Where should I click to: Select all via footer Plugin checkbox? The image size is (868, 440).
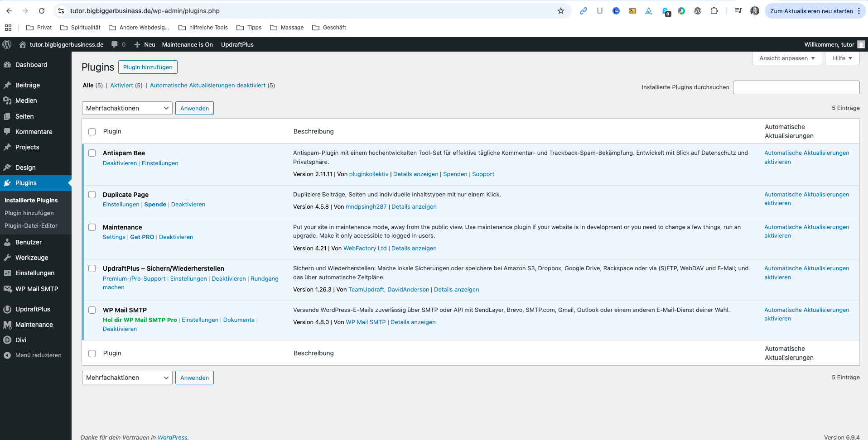coord(92,354)
